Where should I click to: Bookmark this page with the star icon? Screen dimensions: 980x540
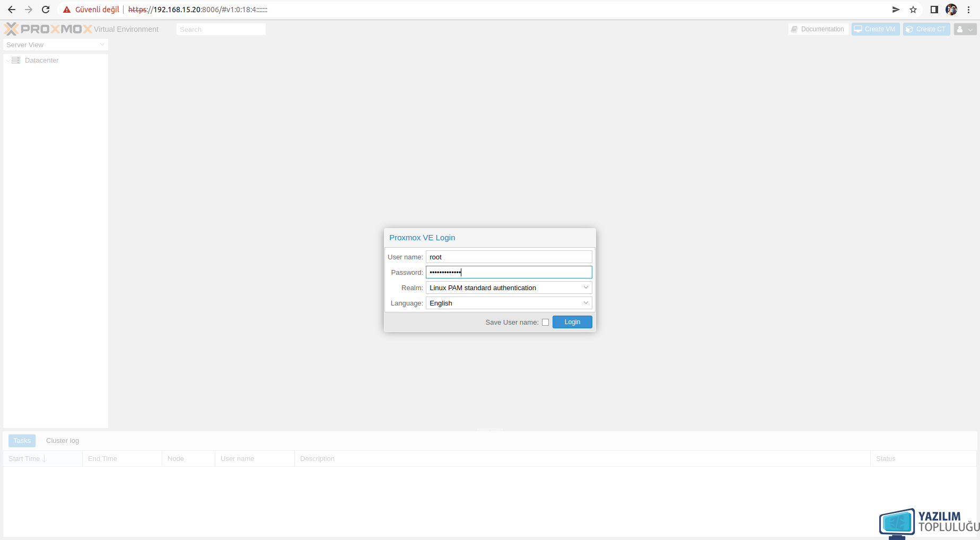tap(913, 10)
